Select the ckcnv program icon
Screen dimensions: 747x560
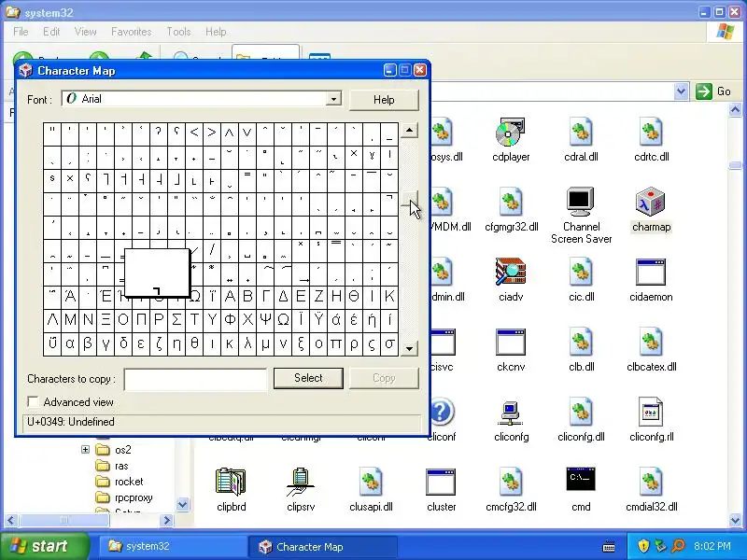point(511,343)
